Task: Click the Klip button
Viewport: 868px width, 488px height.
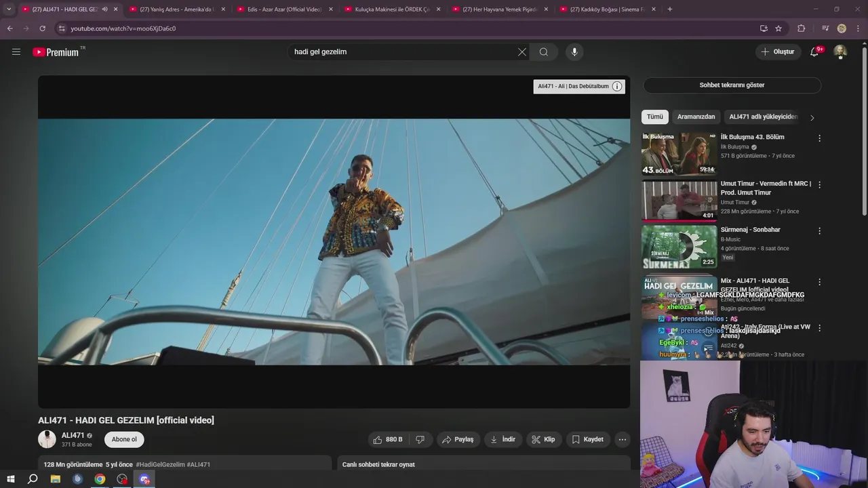Action: click(543, 439)
